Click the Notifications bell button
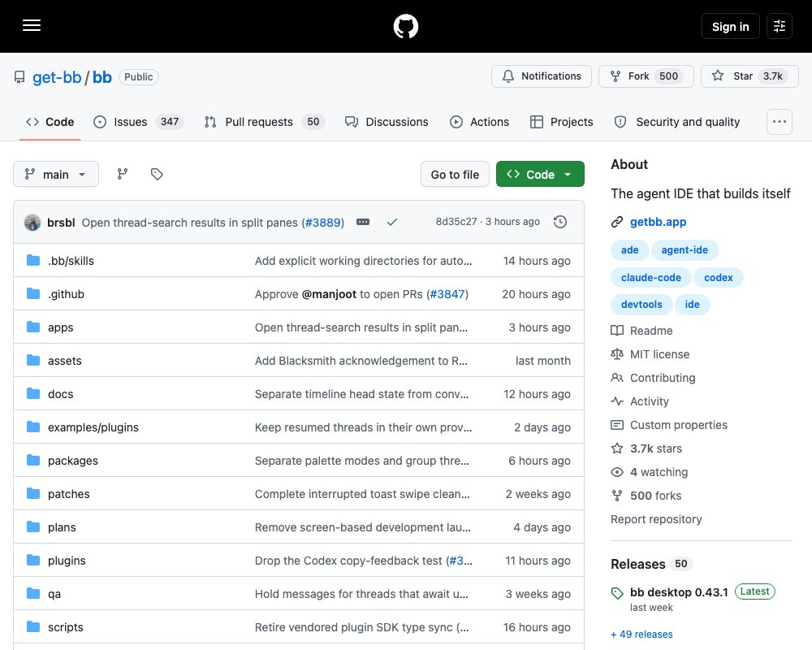Screen dimensions: 812x650 [x=541, y=76]
